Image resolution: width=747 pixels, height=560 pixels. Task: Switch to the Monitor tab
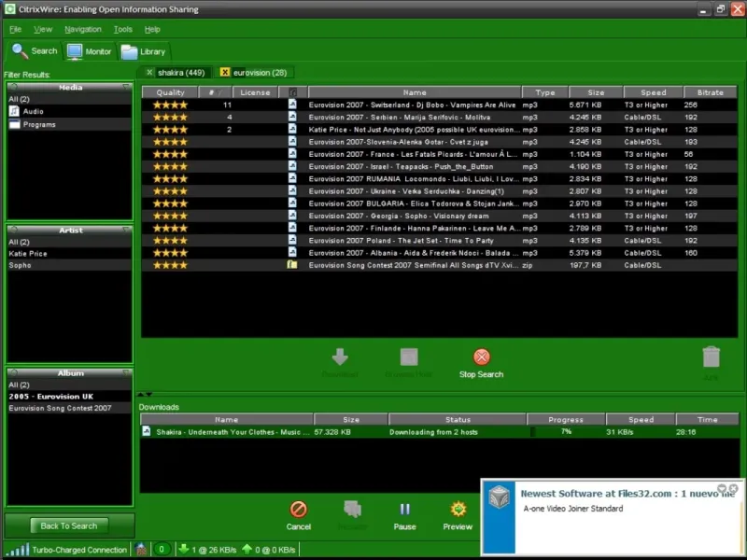89,51
